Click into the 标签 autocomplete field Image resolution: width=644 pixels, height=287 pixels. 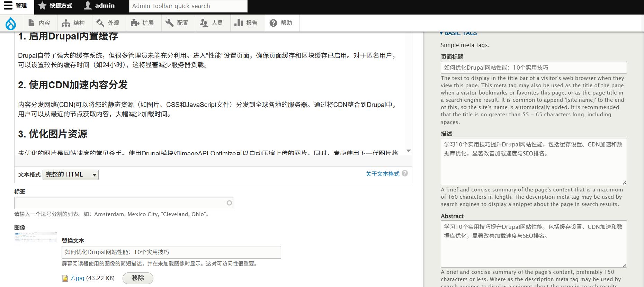click(x=124, y=203)
